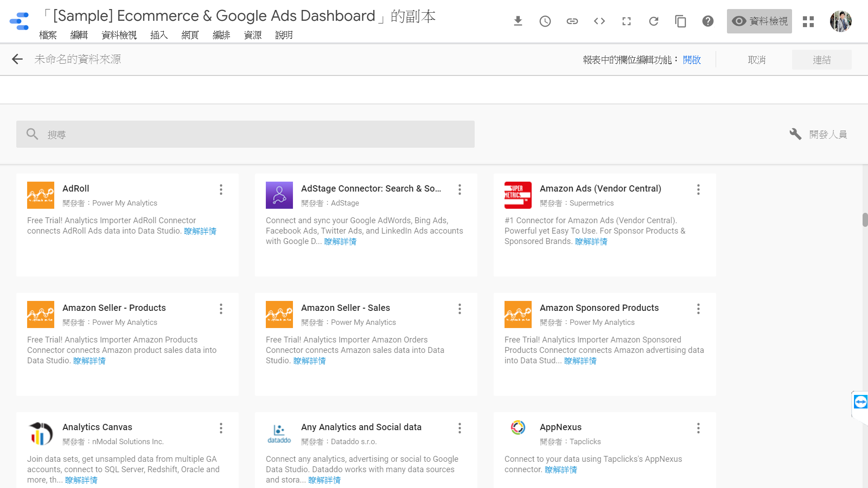Open the 網頁 menu
868x488 pixels.
pyautogui.click(x=190, y=35)
